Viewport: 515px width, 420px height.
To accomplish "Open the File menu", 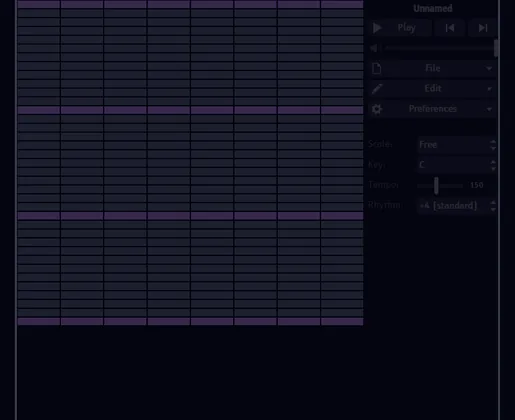I will (x=432, y=68).
